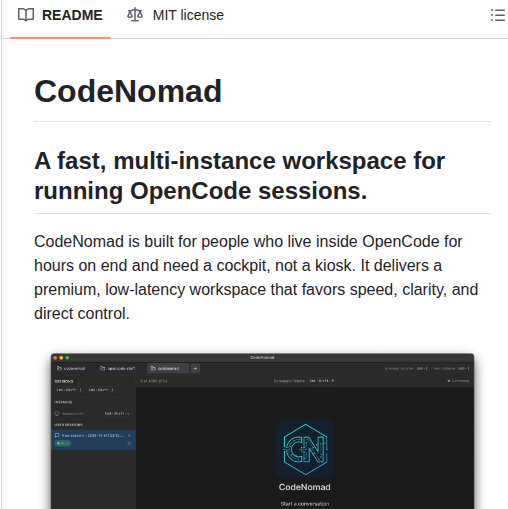Image resolution: width=508 pixels, height=509 pixels.
Task: Click the MIT license scale icon
Action: click(x=135, y=15)
